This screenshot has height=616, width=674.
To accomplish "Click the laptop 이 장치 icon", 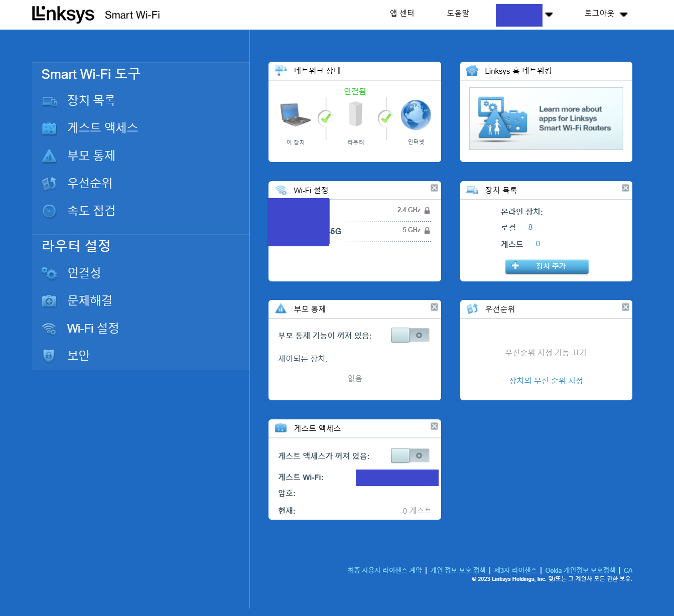I will [x=296, y=115].
